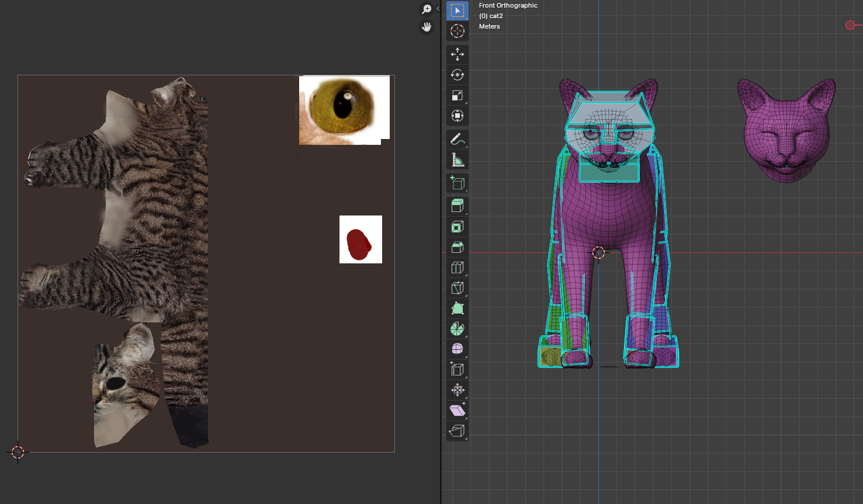Choose the Move tool
Screen dimensions: 863x504
pos(458,54)
